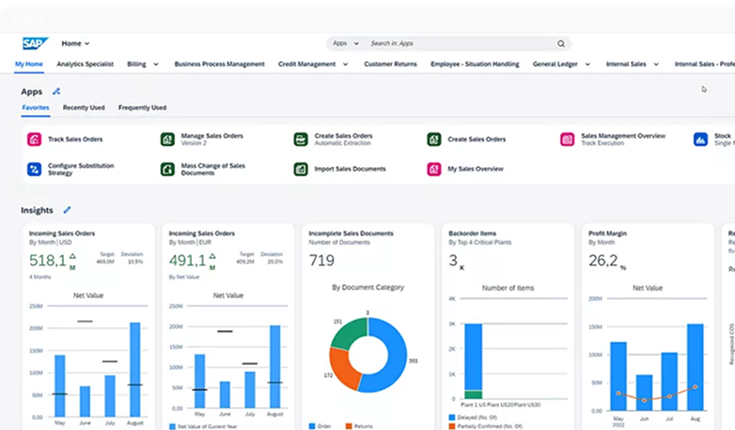This screenshot has height=430, width=735.
Task: Switch to the Recently Used tab
Action: (x=83, y=107)
